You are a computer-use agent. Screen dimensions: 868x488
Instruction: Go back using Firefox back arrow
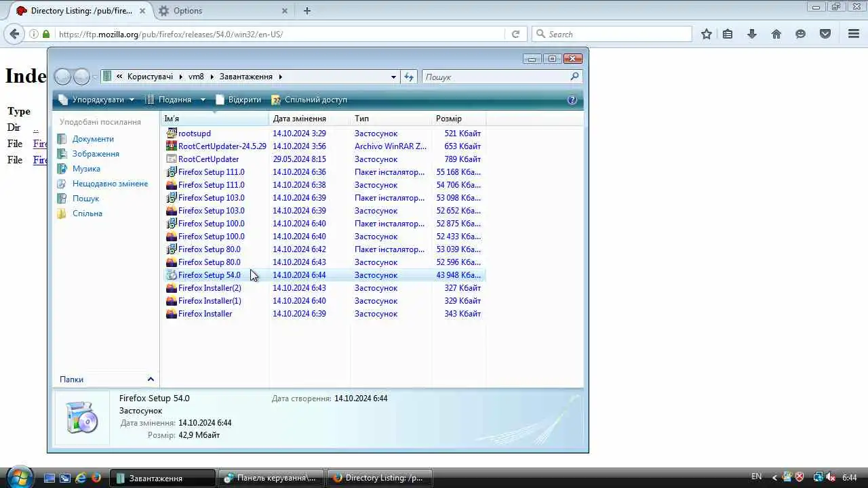click(15, 34)
